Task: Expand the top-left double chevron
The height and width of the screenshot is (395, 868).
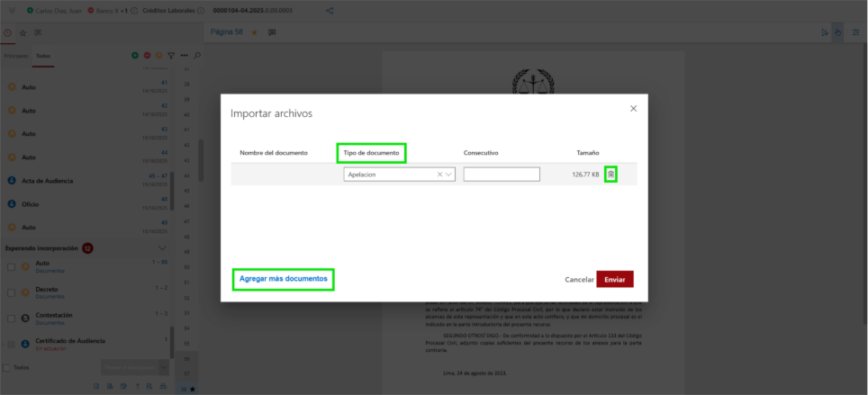Action: (11, 11)
